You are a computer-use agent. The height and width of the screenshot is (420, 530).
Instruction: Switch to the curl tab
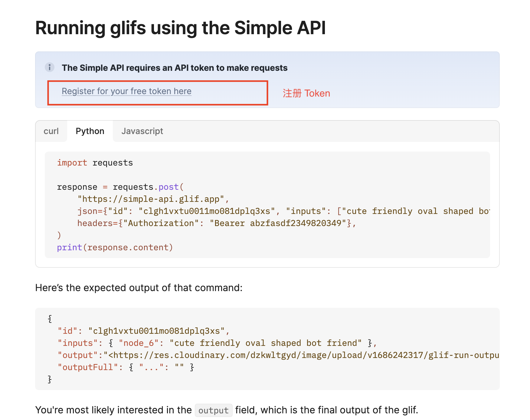pos(51,131)
